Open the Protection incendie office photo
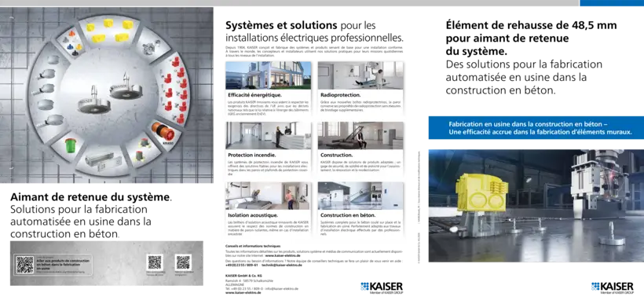 268,136
